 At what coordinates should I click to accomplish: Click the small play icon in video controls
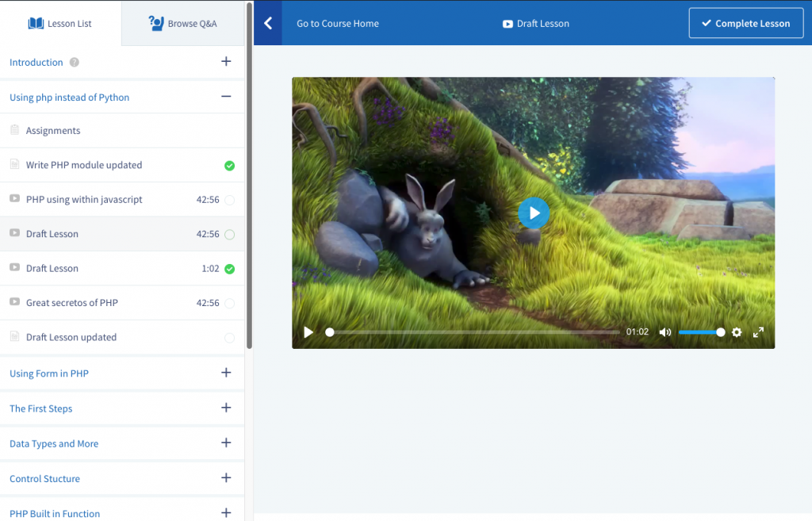coord(308,332)
